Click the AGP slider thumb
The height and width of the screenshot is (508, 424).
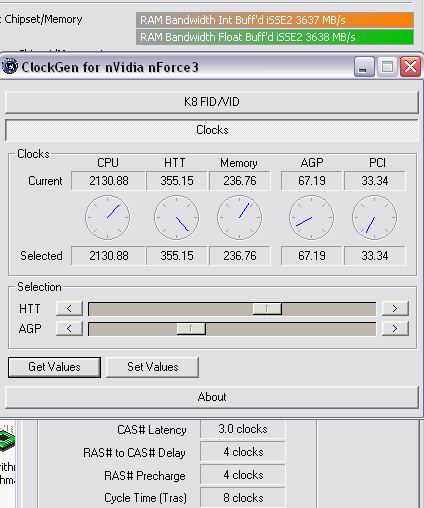191,329
